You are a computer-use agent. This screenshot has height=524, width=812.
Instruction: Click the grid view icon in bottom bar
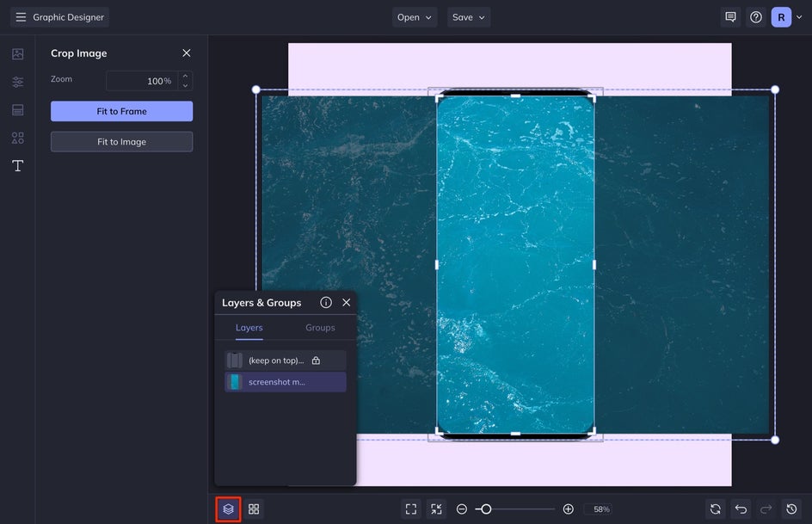coord(254,509)
